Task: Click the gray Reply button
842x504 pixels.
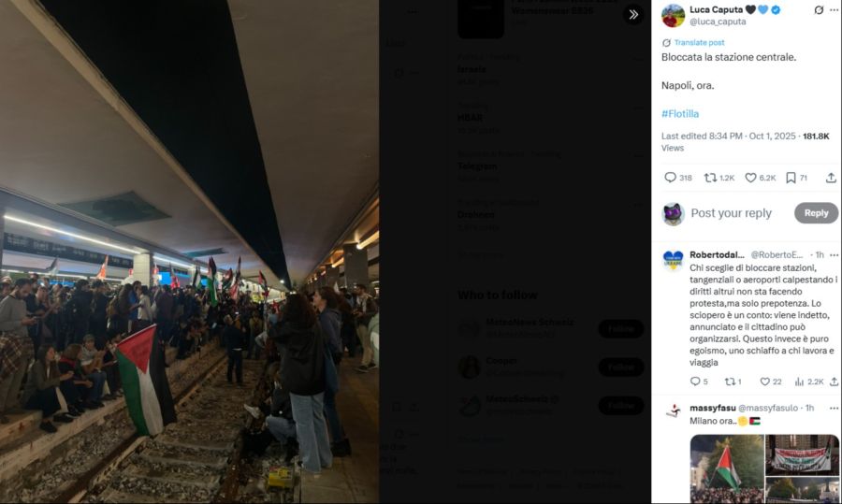Action: (816, 213)
